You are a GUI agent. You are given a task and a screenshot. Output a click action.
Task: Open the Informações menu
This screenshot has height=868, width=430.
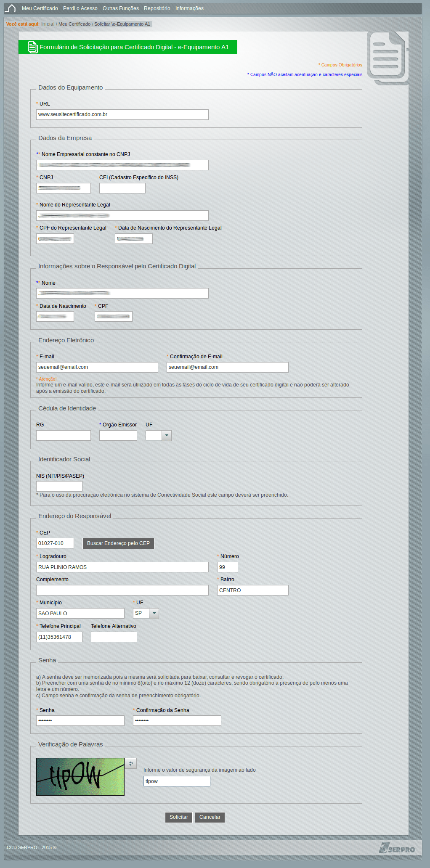tap(189, 8)
